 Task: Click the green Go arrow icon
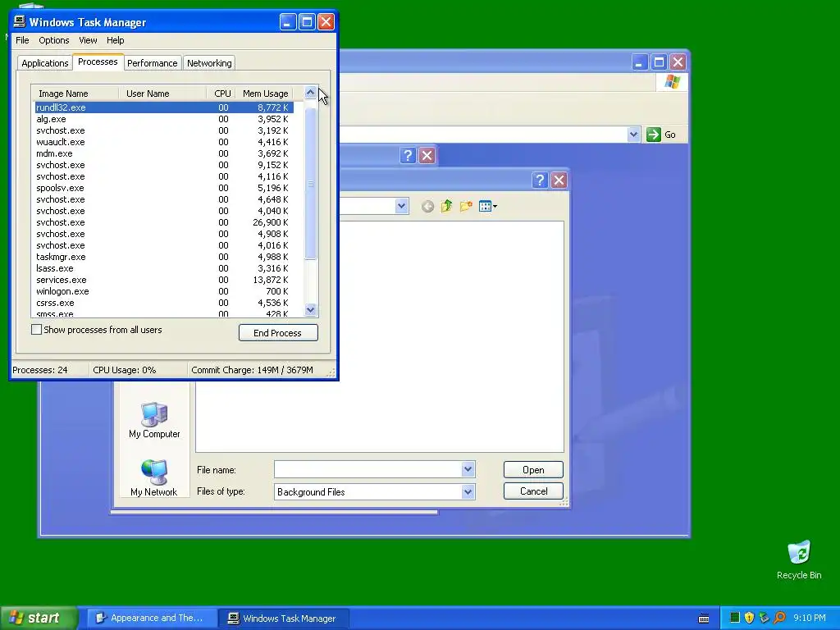pyautogui.click(x=653, y=135)
